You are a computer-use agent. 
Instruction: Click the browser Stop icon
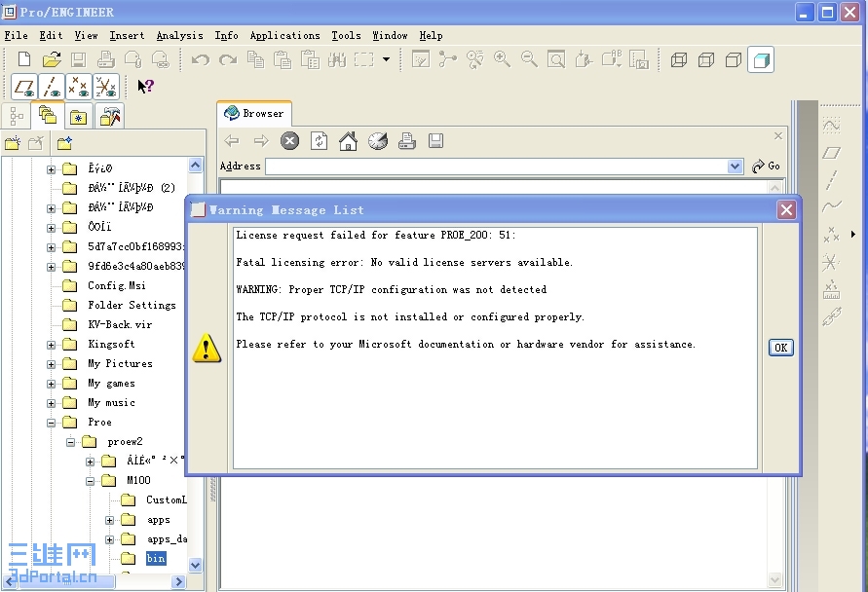(x=289, y=141)
